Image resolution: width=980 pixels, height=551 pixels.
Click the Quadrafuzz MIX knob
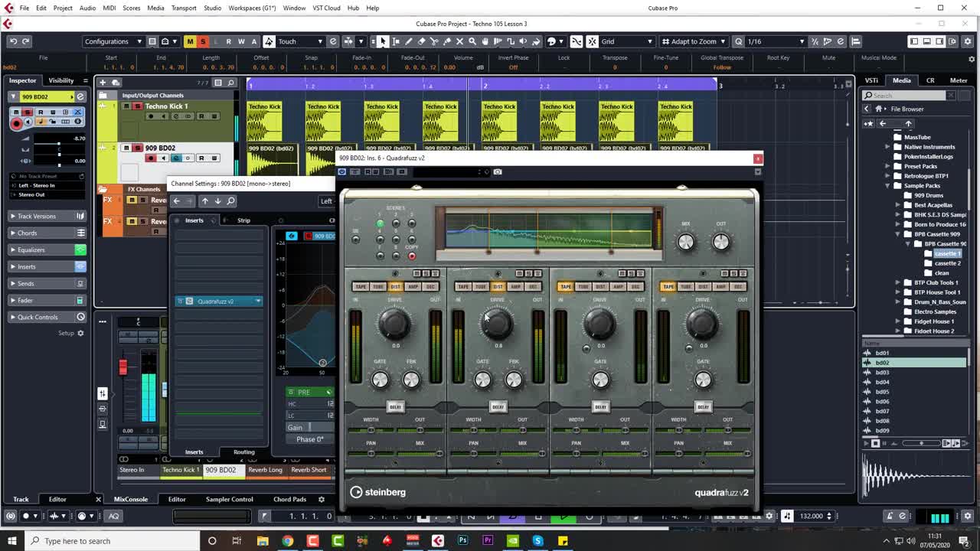click(x=686, y=242)
